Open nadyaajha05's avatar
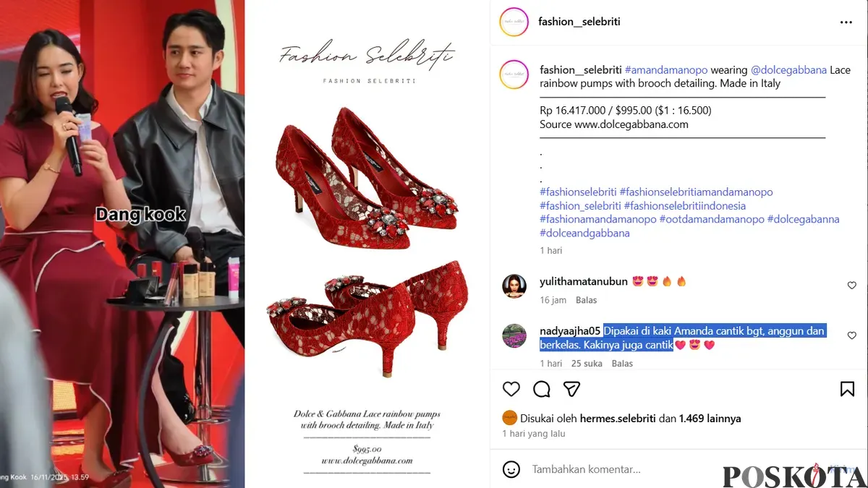 tap(514, 336)
